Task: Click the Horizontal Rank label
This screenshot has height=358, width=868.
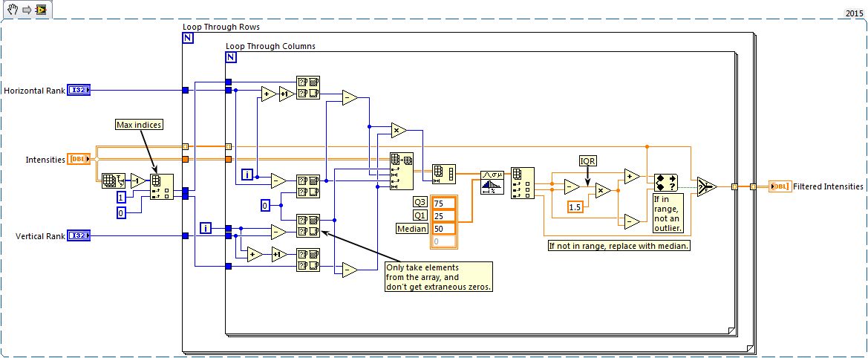Action: tap(34, 90)
